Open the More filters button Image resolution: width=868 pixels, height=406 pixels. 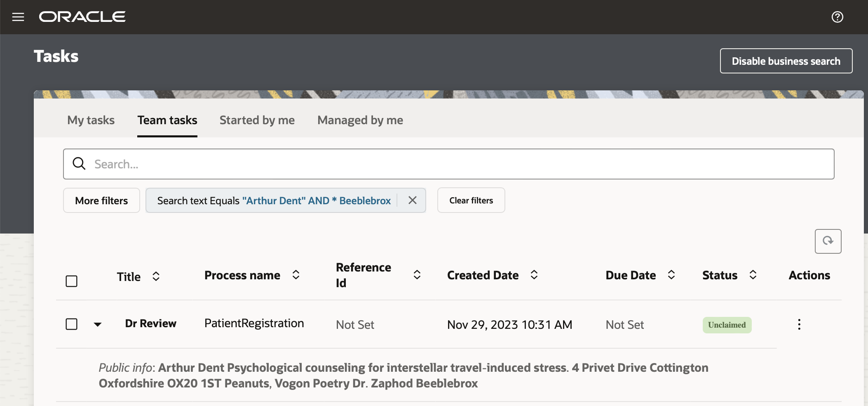pos(101,201)
